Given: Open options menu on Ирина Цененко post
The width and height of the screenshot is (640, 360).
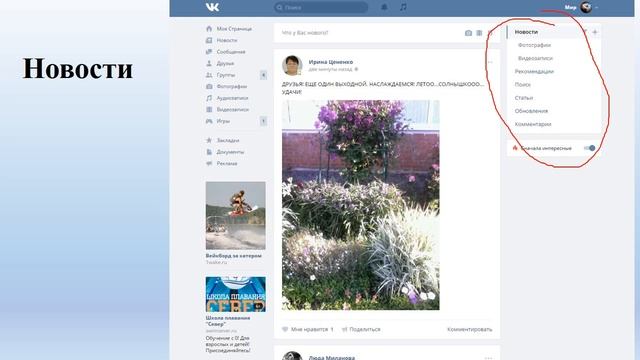Looking at the screenshot, I should tap(490, 62).
